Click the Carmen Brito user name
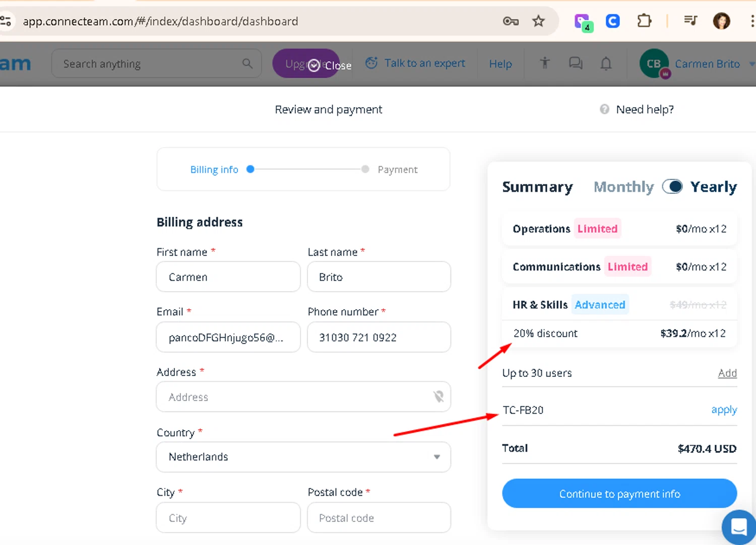This screenshot has width=756, height=545. click(707, 64)
